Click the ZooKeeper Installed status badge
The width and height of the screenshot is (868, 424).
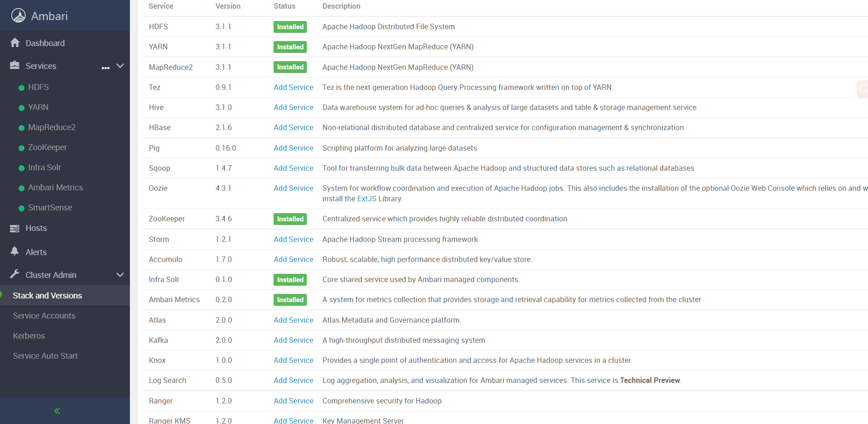(290, 219)
